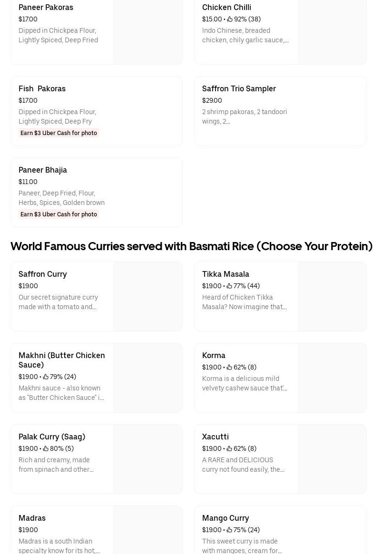Click Earn $3 Uber Cash badge on Fish Pakoras
Screen dimensions: 392x554
click(x=59, y=133)
